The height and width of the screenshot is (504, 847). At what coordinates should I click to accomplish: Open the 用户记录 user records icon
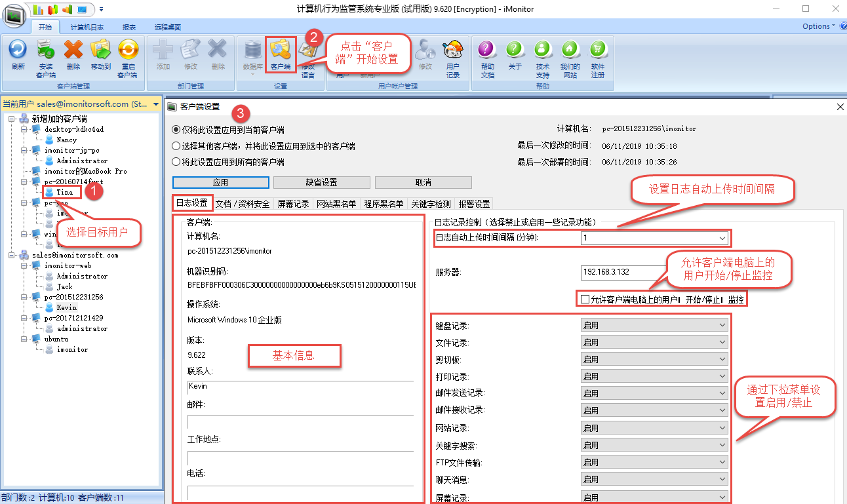tap(453, 51)
